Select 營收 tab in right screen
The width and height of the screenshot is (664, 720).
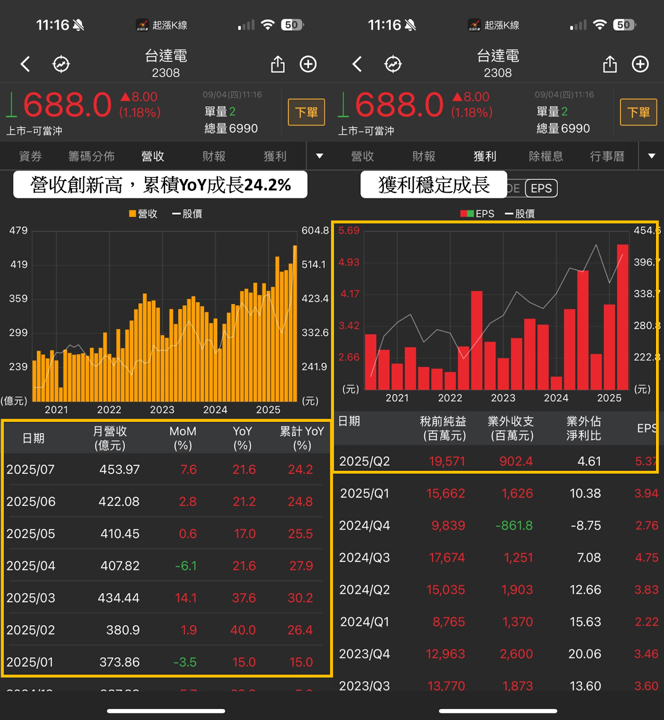tap(362, 157)
